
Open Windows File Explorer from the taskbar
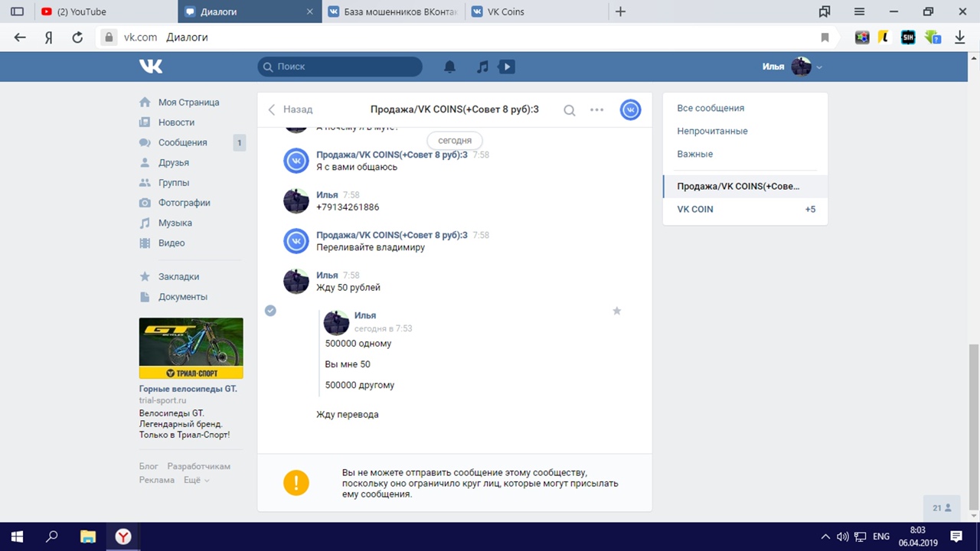pyautogui.click(x=87, y=536)
